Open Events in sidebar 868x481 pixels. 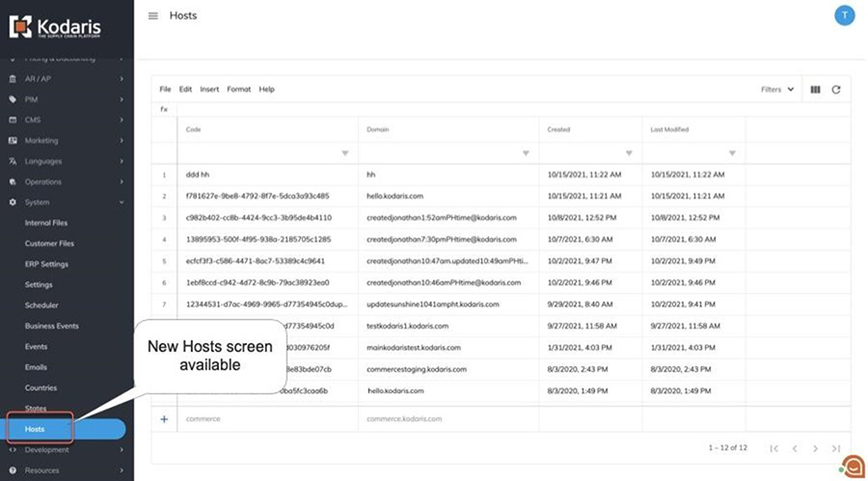click(36, 346)
